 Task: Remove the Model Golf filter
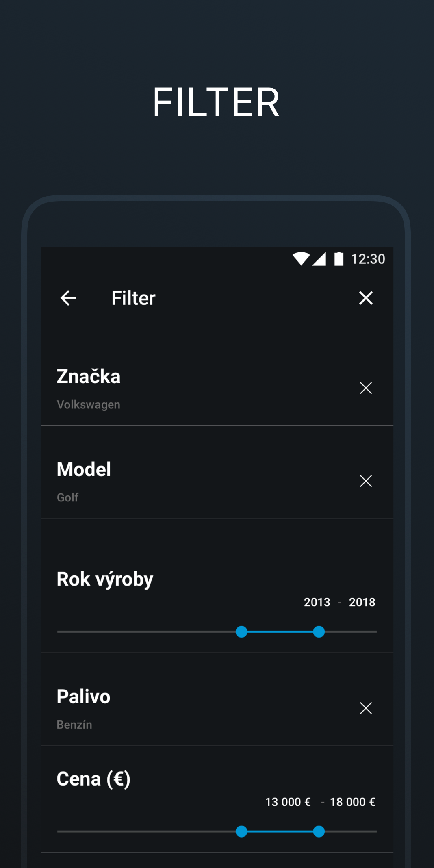click(366, 481)
